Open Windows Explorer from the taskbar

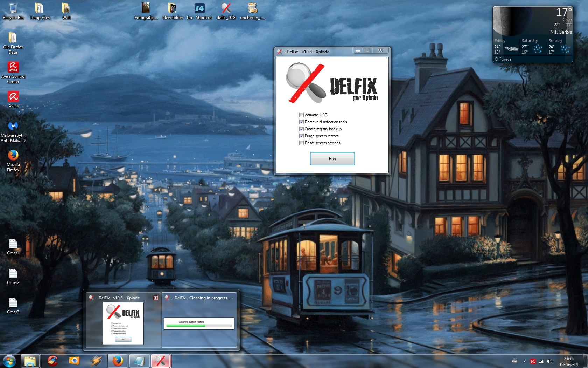(30, 361)
